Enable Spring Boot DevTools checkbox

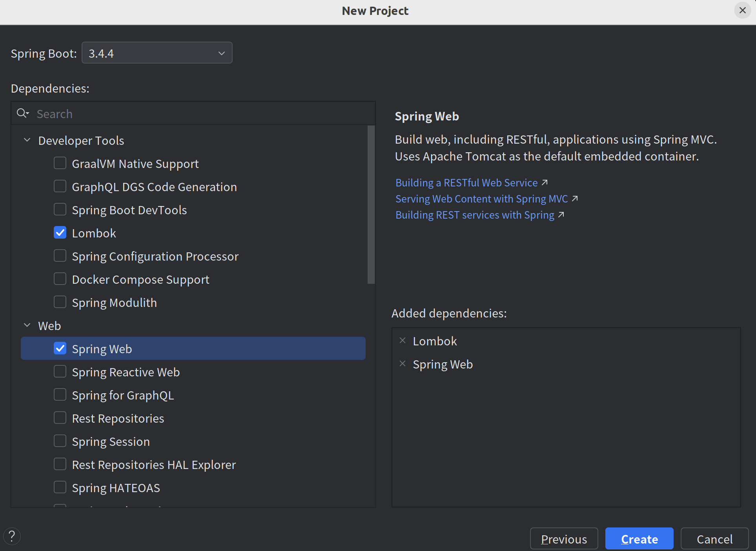60,210
